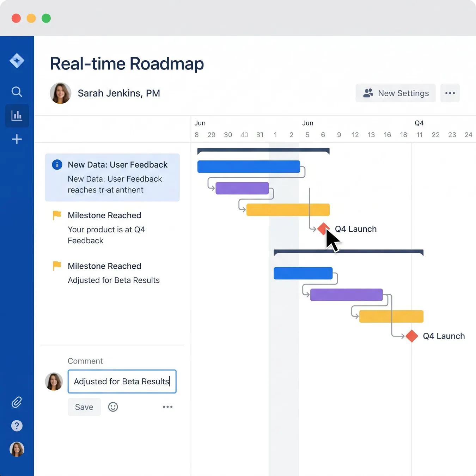Screen dimensions: 476x476
Task: Select the New Data: User Feedback notification
Action: point(112,177)
